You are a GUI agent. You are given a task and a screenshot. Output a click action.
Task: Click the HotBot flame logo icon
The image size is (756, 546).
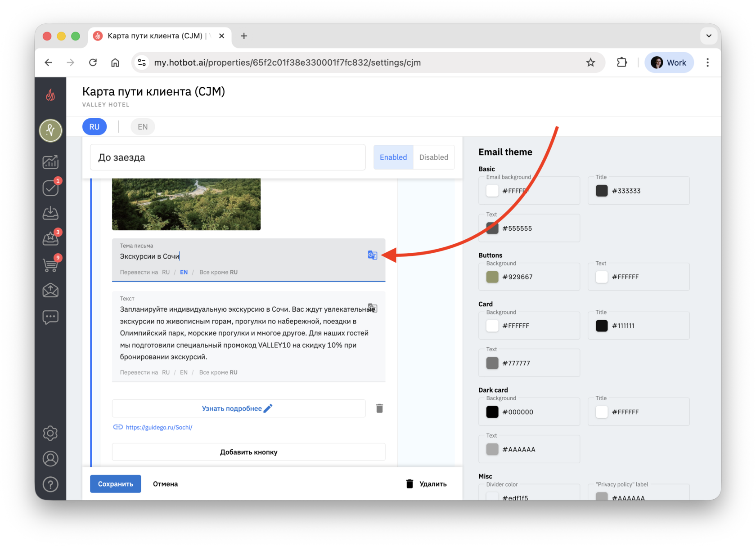pyautogui.click(x=50, y=95)
